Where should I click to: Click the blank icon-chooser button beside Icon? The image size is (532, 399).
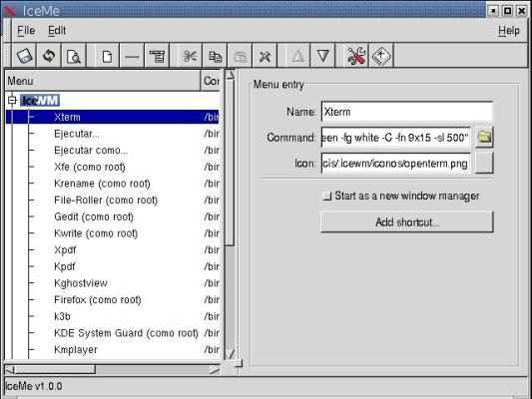tap(484, 163)
